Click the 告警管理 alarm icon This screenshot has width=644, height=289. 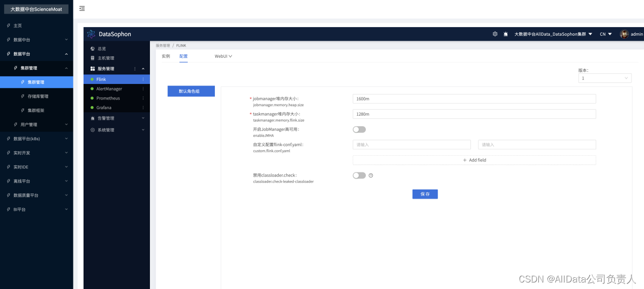point(93,119)
